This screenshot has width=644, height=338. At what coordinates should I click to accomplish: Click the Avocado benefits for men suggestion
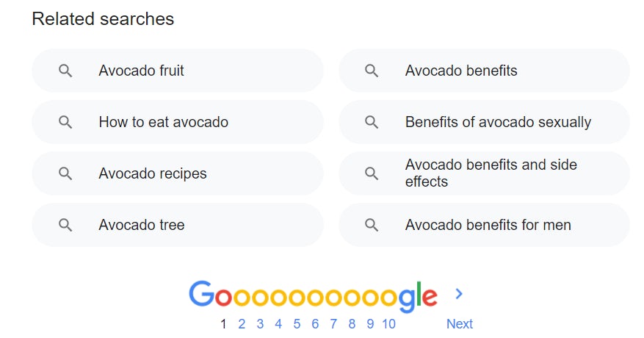click(488, 226)
